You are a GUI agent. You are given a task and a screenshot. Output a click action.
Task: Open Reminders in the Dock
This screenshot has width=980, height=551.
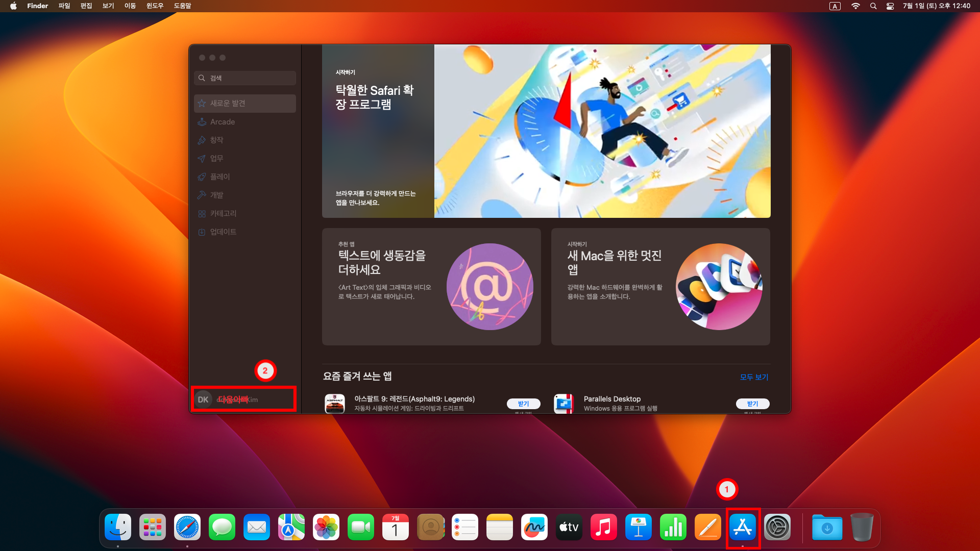(x=465, y=527)
